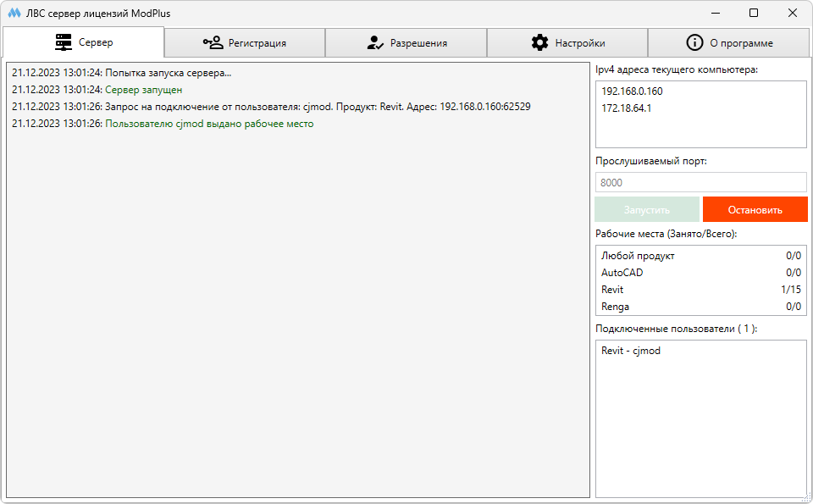Click the info circle icon on О программе
The image size is (813, 504).
pos(694,42)
